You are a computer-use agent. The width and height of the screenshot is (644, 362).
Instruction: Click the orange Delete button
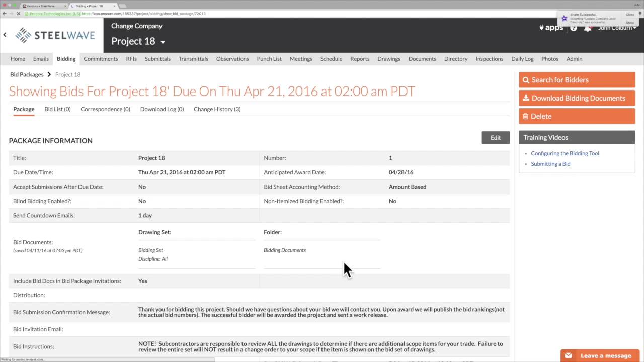(x=577, y=116)
